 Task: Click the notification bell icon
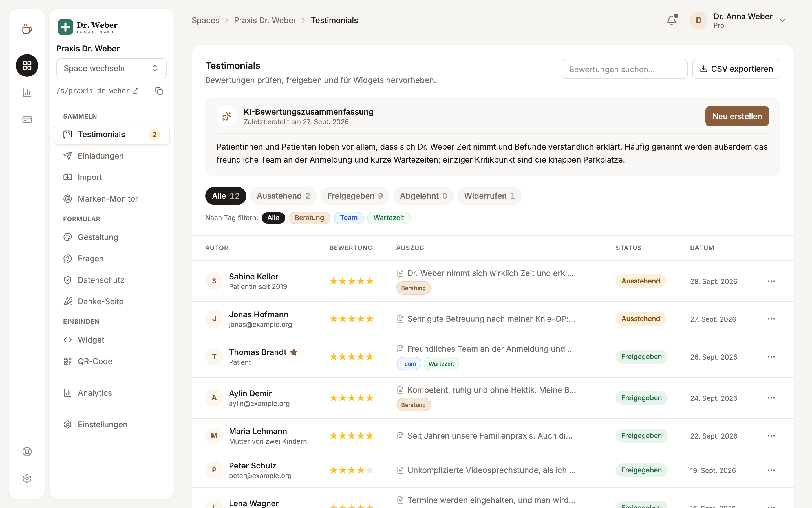coord(671,20)
